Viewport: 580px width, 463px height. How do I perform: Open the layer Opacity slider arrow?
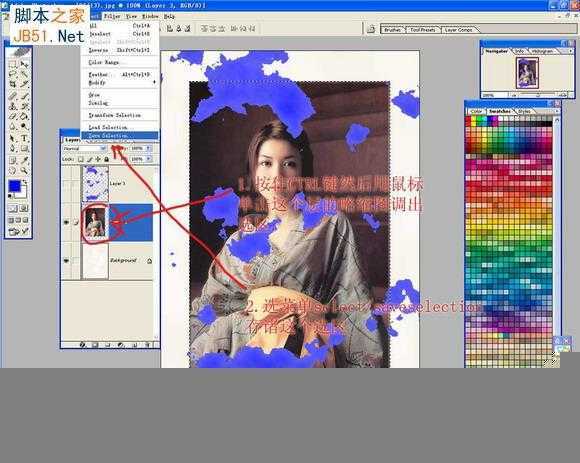coord(148,148)
